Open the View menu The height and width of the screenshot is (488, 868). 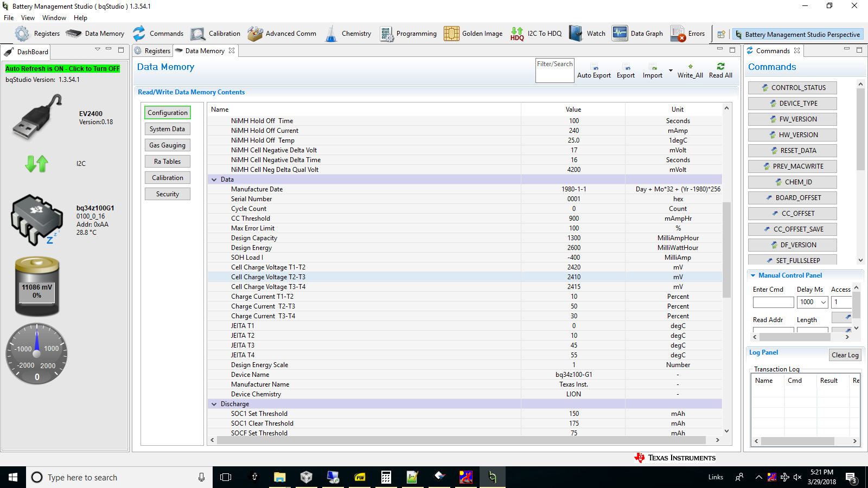tap(28, 18)
